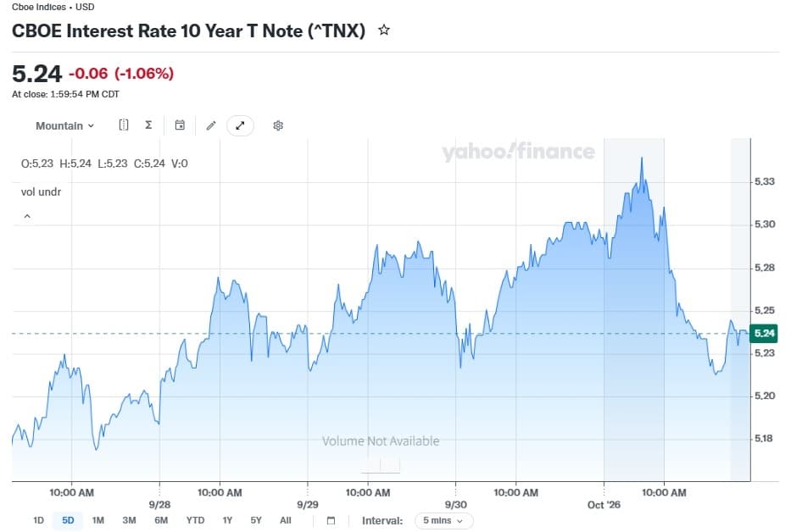Open the 5 mins interval dropdown
This screenshot has height=532, width=791.
(x=443, y=520)
